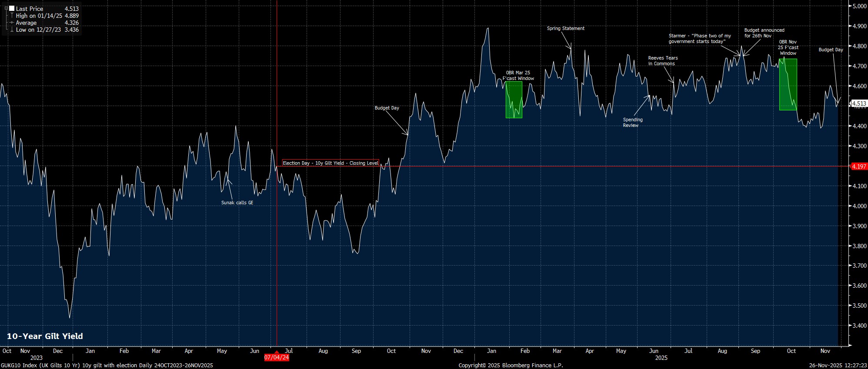Select the 'Reeves Tears in Commons' annotation
The height and width of the screenshot is (369, 868).
tap(662, 61)
